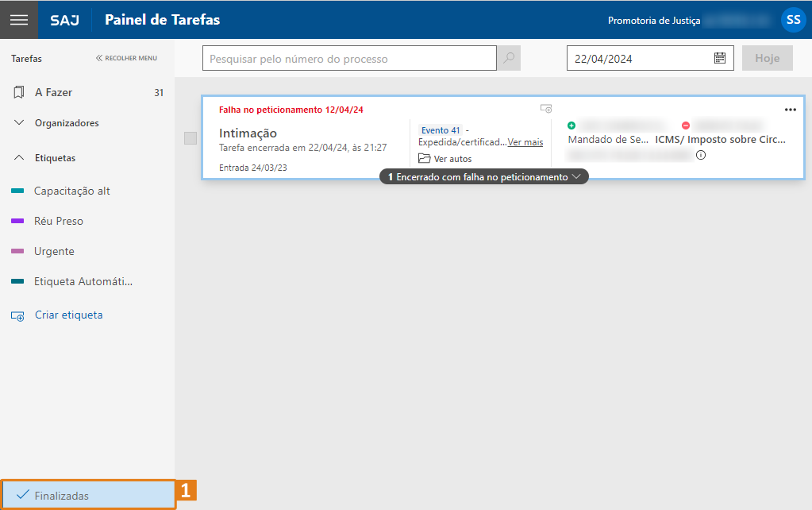The height and width of the screenshot is (510, 812).
Task: Expand Encerrado com falha no peticionamento group
Action: (484, 177)
